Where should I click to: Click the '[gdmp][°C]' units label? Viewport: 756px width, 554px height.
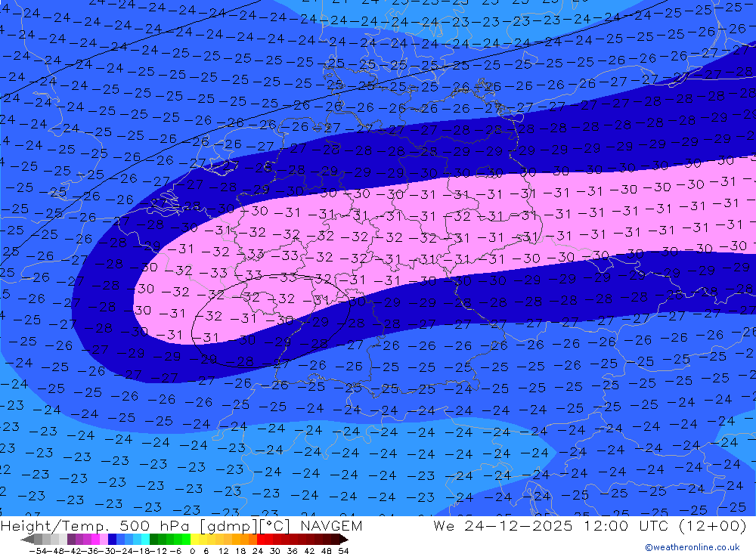coord(245,525)
